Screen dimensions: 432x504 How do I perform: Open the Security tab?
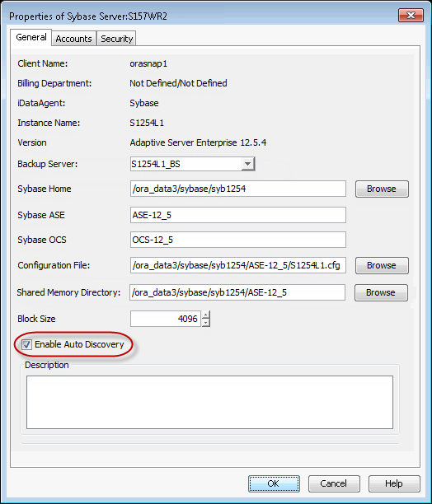pyautogui.click(x=116, y=39)
